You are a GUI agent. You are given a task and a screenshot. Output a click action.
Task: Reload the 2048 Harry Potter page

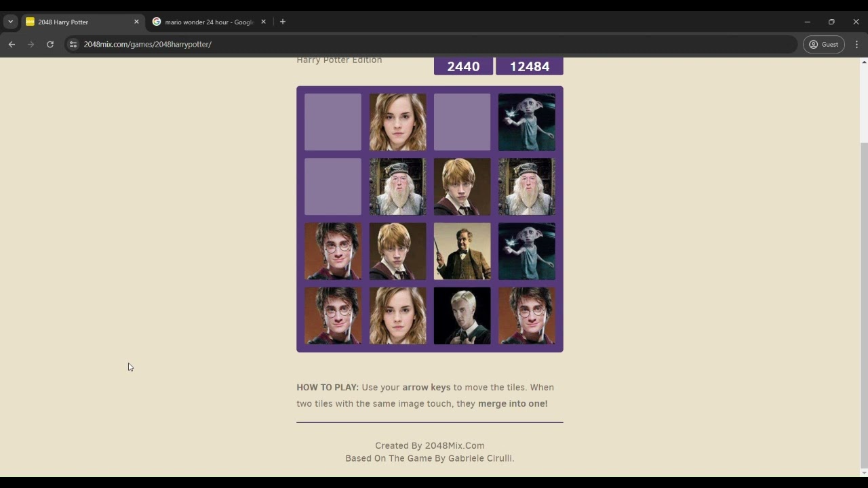(50, 44)
